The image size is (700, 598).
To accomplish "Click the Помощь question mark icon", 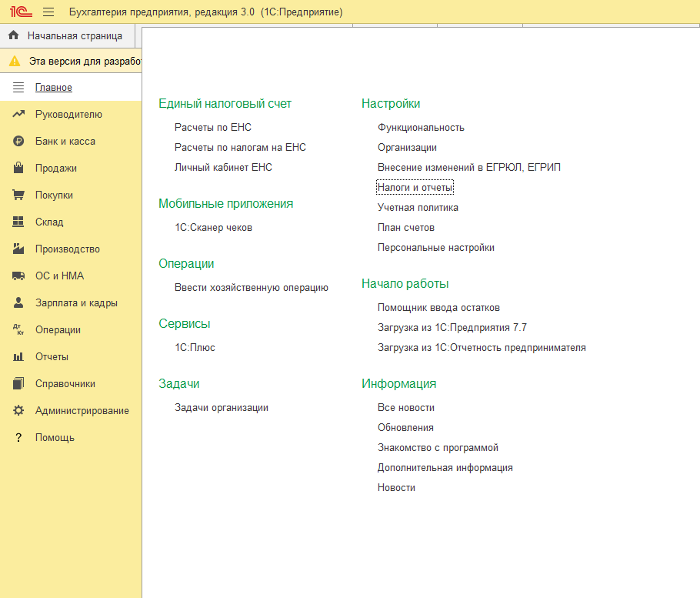I will 18,438.
